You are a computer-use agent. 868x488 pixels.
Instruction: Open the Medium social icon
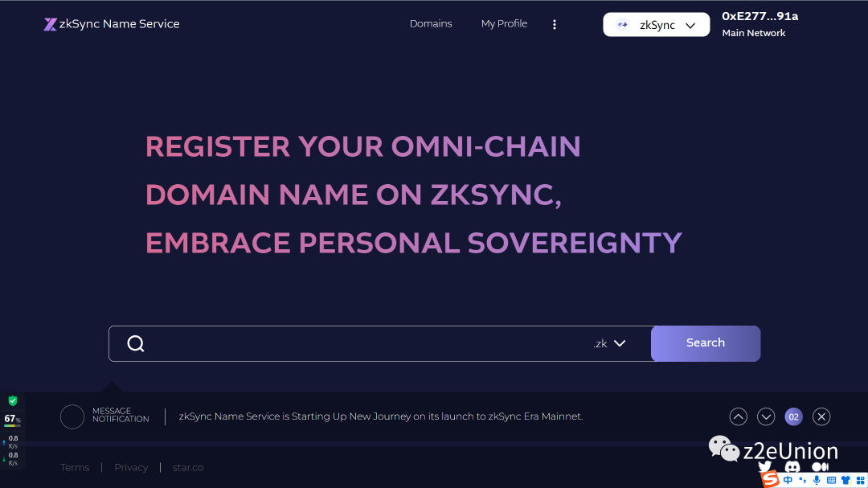819,465
